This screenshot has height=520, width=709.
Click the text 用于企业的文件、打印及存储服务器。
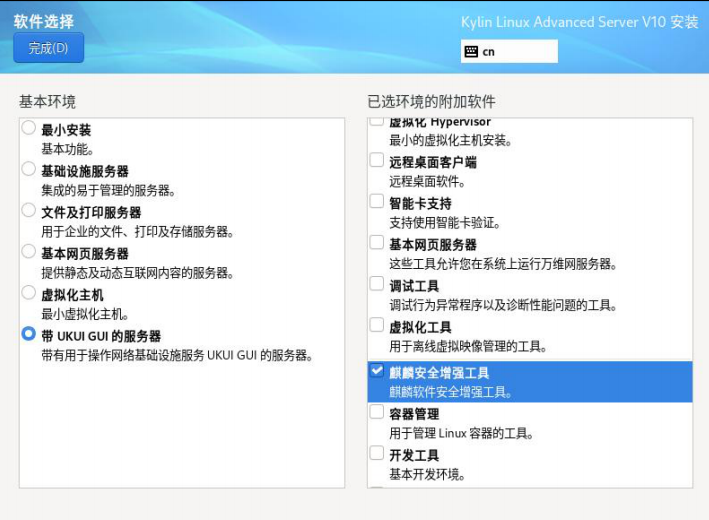click(138, 232)
